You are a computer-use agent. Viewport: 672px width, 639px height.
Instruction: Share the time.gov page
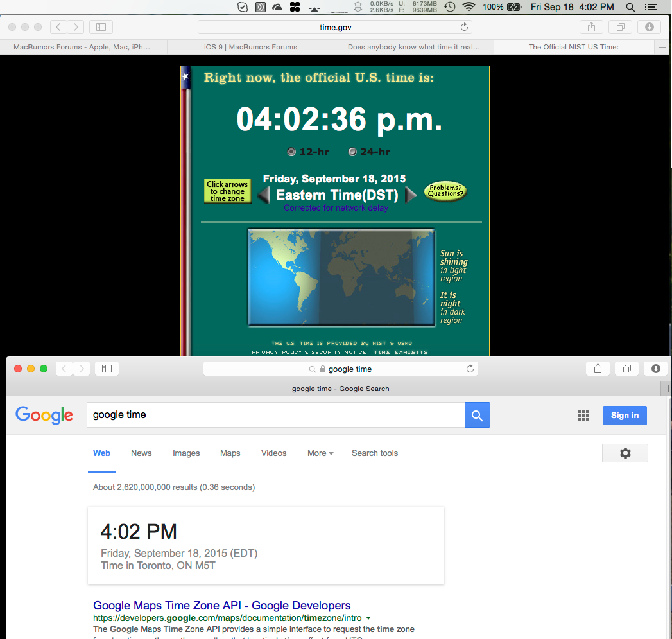click(x=591, y=27)
